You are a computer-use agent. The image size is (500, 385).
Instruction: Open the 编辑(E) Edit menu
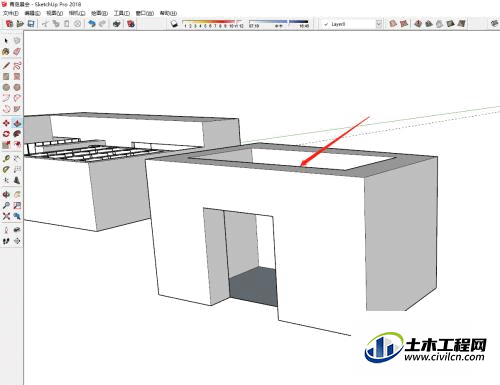(32, 13)
